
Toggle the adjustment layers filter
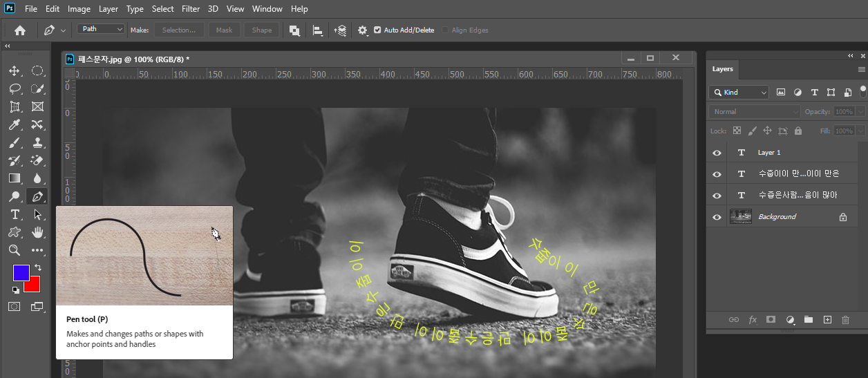coord(798,92)
